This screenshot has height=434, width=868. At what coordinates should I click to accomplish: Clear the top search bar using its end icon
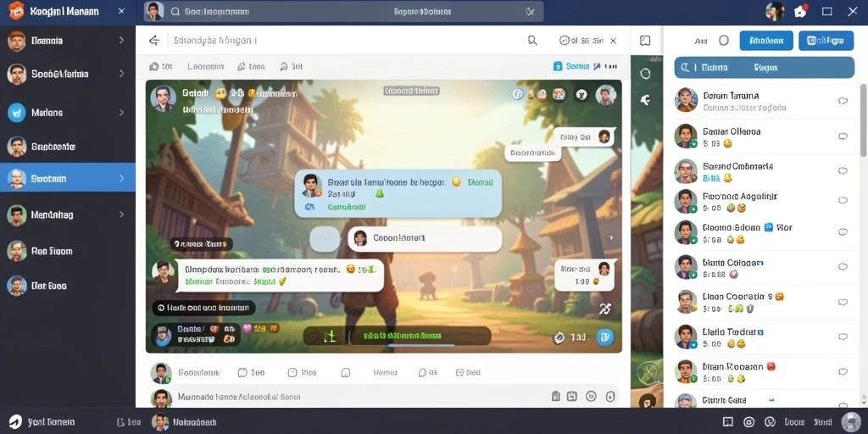pos(531,12)
